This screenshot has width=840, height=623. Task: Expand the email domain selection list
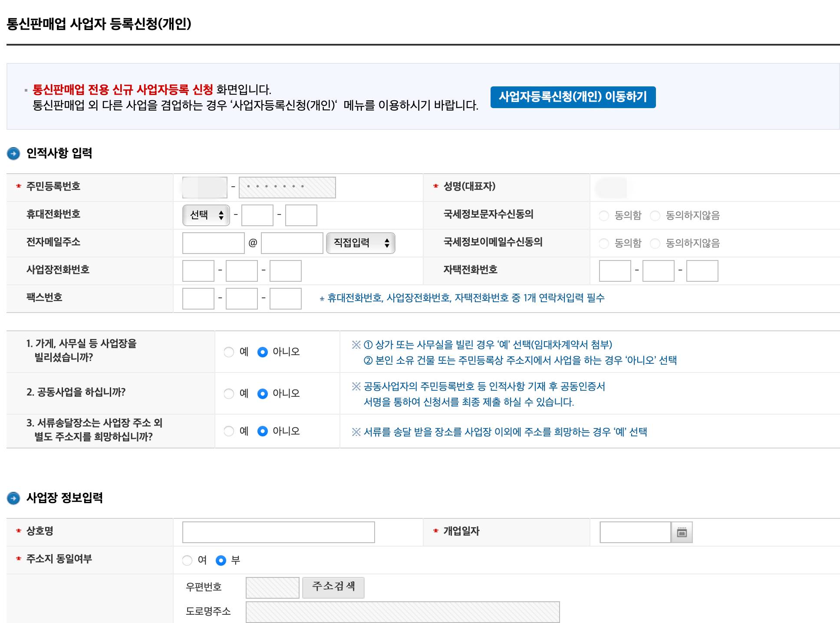coord(361,243)
